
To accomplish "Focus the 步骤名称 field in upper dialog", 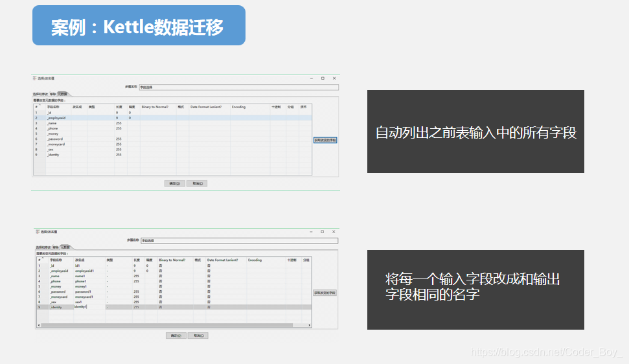I will (x=238, y=87).
